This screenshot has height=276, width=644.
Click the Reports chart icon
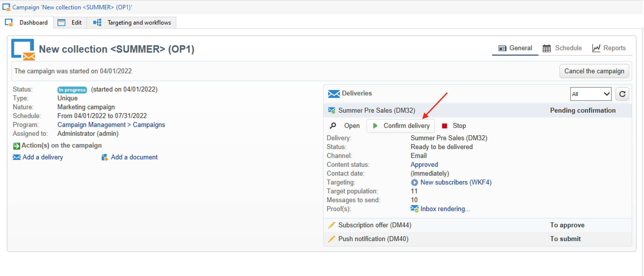click(x=596, y=48)
